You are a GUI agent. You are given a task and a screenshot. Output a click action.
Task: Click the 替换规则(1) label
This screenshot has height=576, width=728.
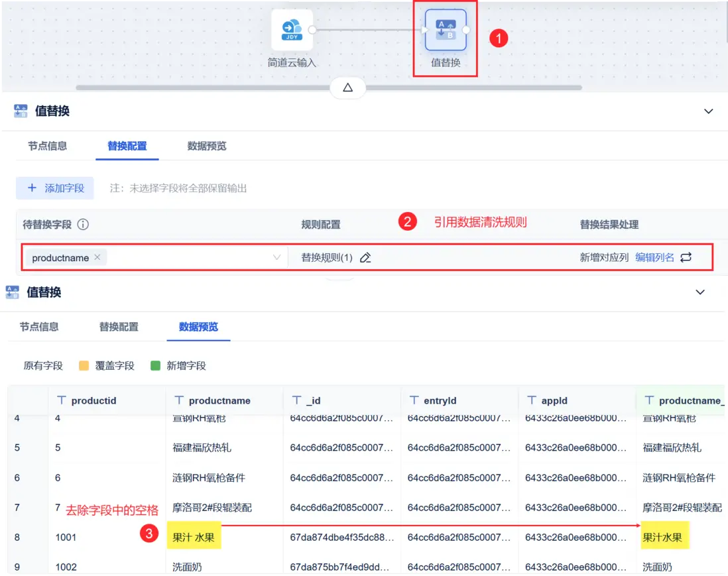(x=327, y=258)
